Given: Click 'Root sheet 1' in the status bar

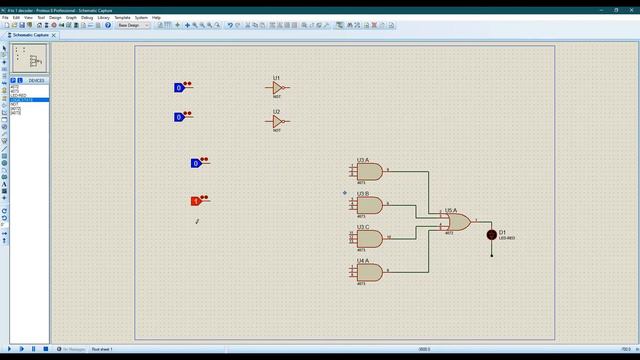Looking at the screenshot, I should (x=102, y=349).
